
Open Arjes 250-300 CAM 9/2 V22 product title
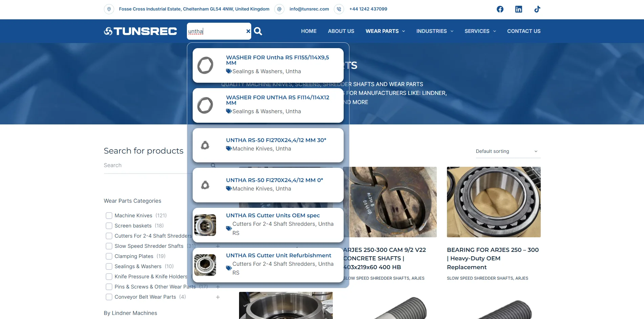tap(385, 258)
